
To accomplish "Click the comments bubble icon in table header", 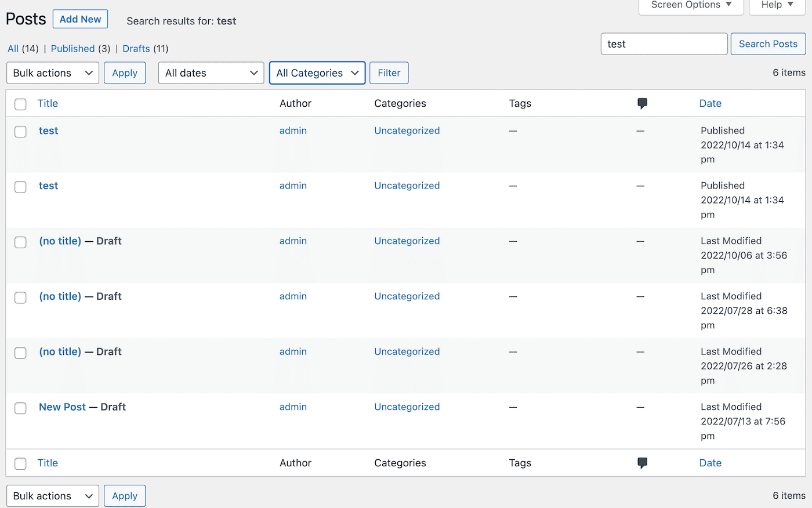I will click(x=642, y=103).
